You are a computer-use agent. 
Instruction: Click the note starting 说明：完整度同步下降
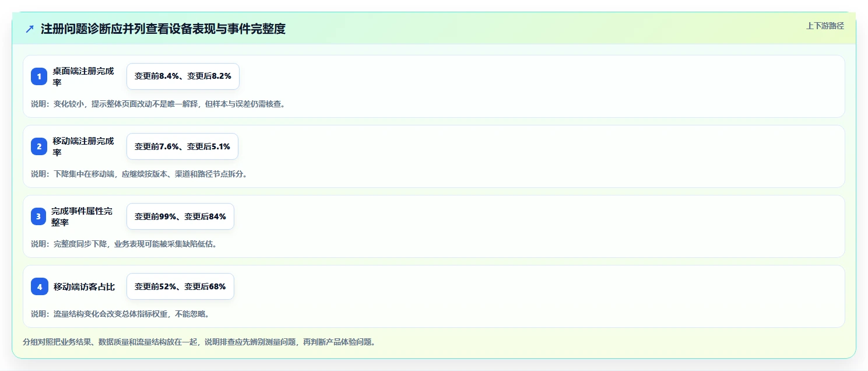[124, 244]
